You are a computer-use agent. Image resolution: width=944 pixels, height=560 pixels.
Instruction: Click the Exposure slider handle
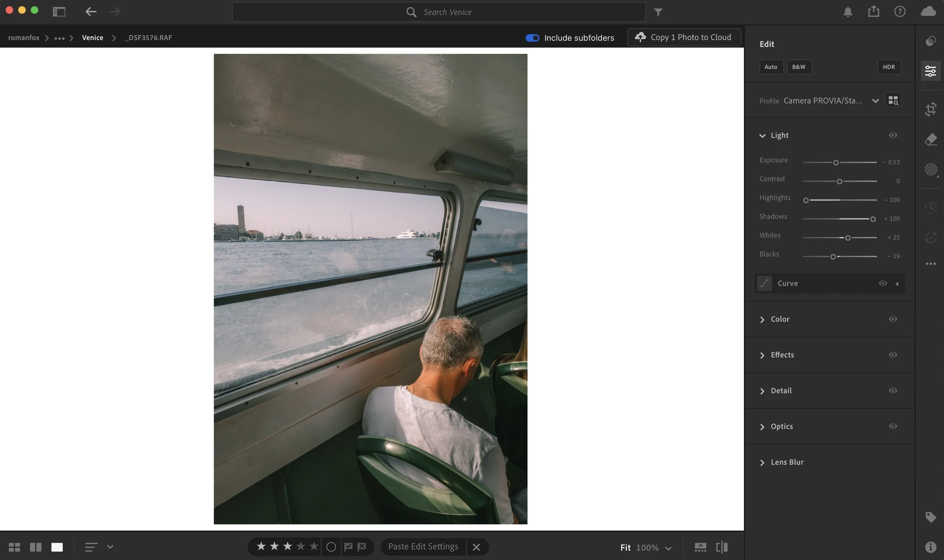click(x=836, y=162)
